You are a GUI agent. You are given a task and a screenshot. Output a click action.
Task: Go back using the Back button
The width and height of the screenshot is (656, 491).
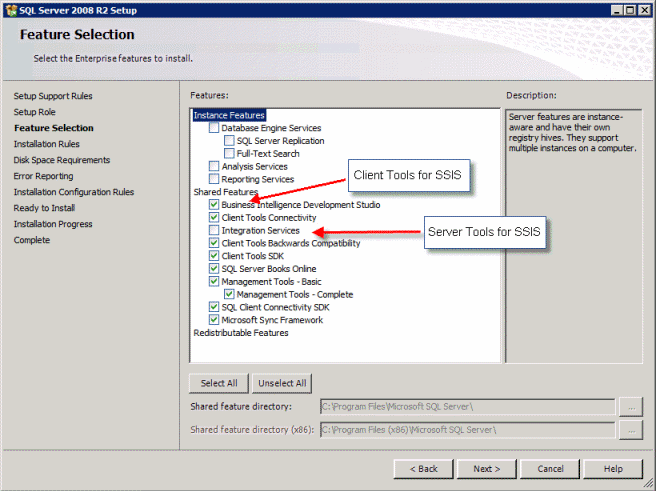(423, 469)
